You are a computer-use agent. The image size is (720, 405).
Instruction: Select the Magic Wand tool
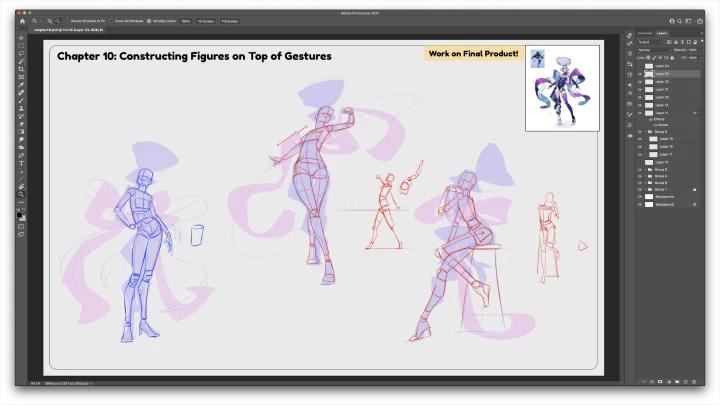pos(21,62)
